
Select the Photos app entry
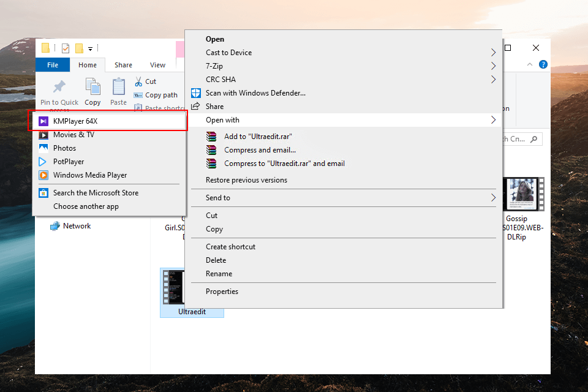click(64, 148)
